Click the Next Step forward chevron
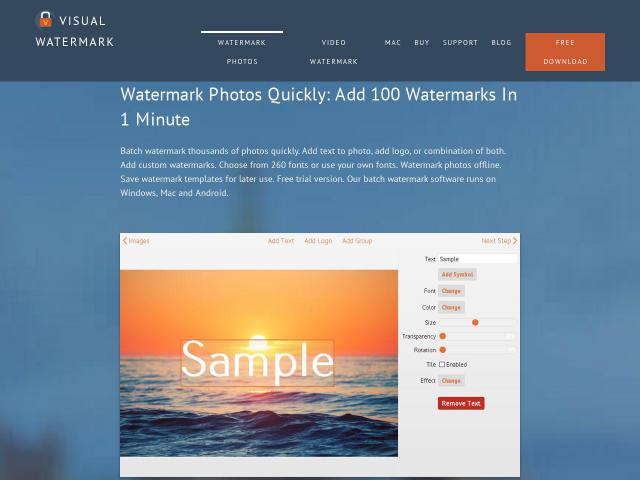The height and width of the screenshot is (480, 640). [x=515, y=241]
